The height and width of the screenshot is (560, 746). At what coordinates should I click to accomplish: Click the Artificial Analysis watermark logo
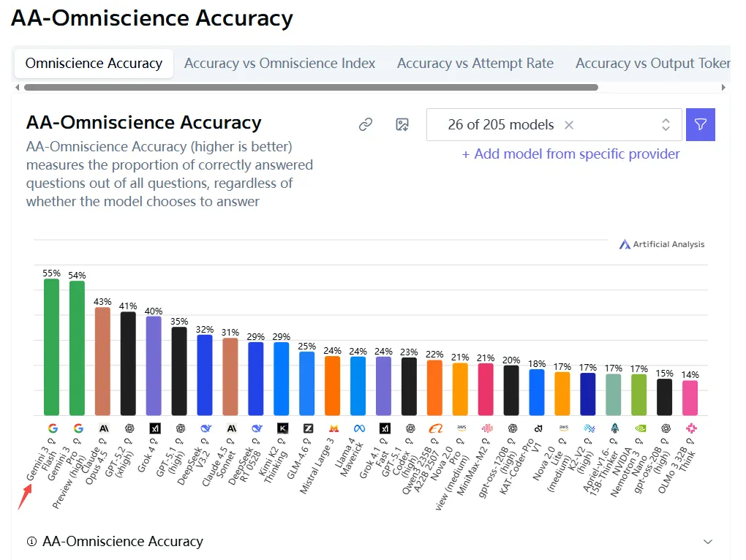(x=624, y=244)
